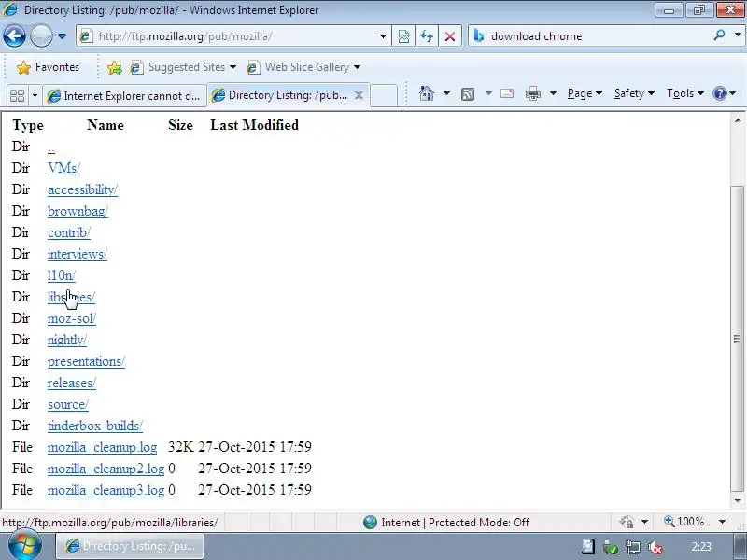Viewport: 747px width, 560px height.
Task: Click the Read Mail envelope icon
Action: 507,93
